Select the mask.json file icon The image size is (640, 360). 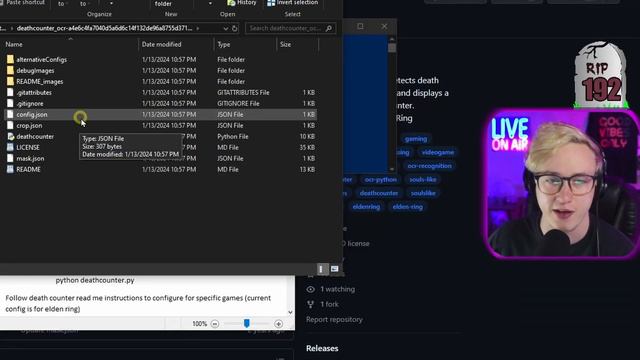(10, 158)
